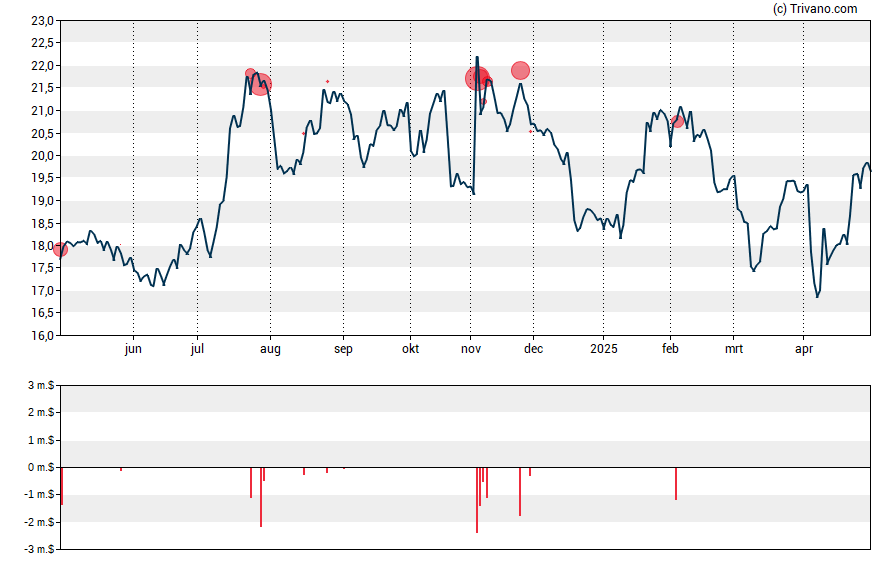Select the large red bubble just before the aug gridline
The height and width of the screenshot is (565, 888).
(x=261, y=84)
